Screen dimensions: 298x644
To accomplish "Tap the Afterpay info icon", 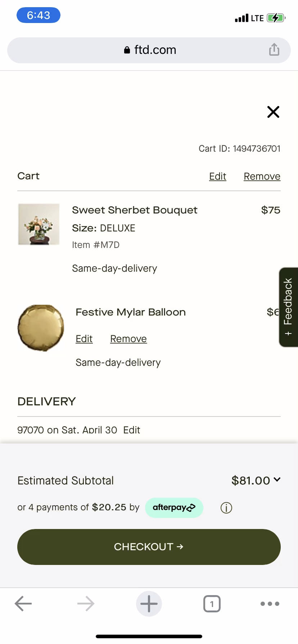I will click(226, 508).
